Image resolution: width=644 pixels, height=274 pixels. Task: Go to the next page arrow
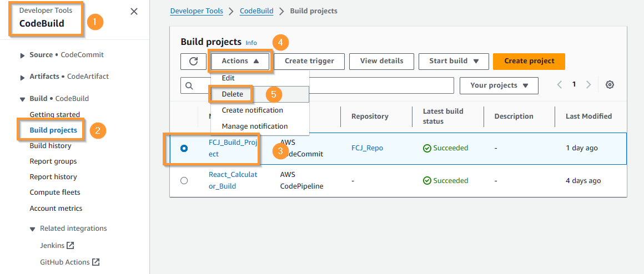[588, 85]
